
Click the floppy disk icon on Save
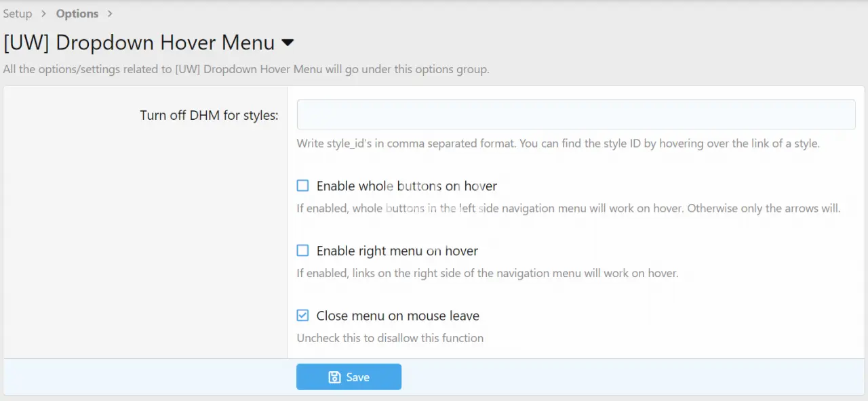(334, 377)
